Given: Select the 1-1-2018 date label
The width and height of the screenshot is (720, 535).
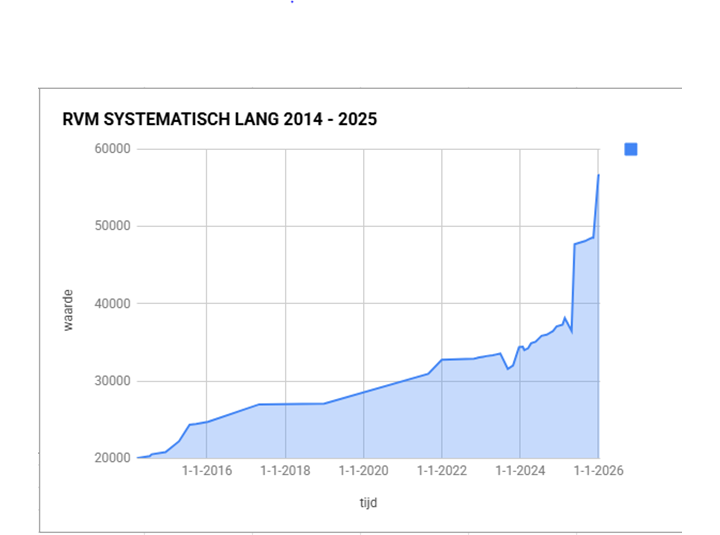Looking at the screenshot, I should tap(285, 471).
